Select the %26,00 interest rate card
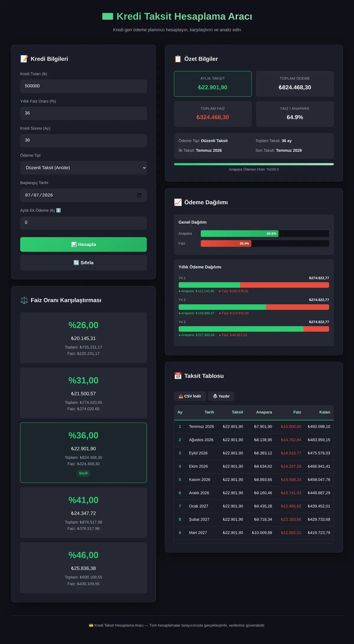The width and height of the screenshot is (354, 644). click(83, 338)
